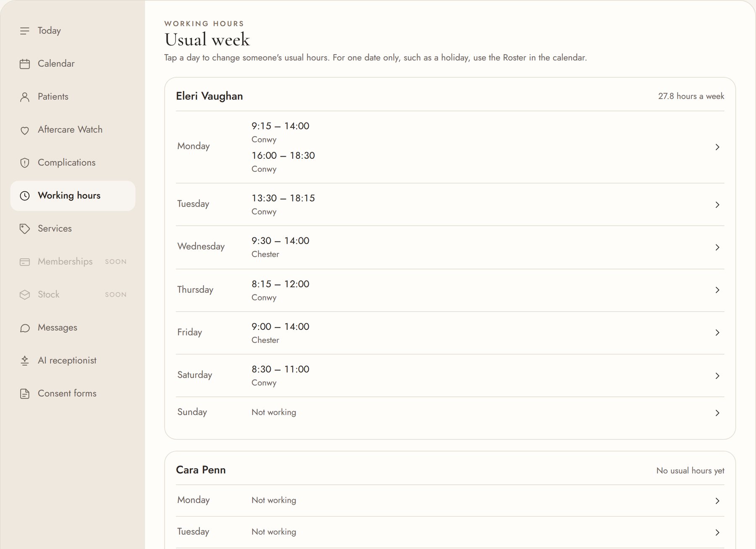Click the Aftercare Watch heart icon
This screenshot has height=549, width=756.
(x=25, y=130)
